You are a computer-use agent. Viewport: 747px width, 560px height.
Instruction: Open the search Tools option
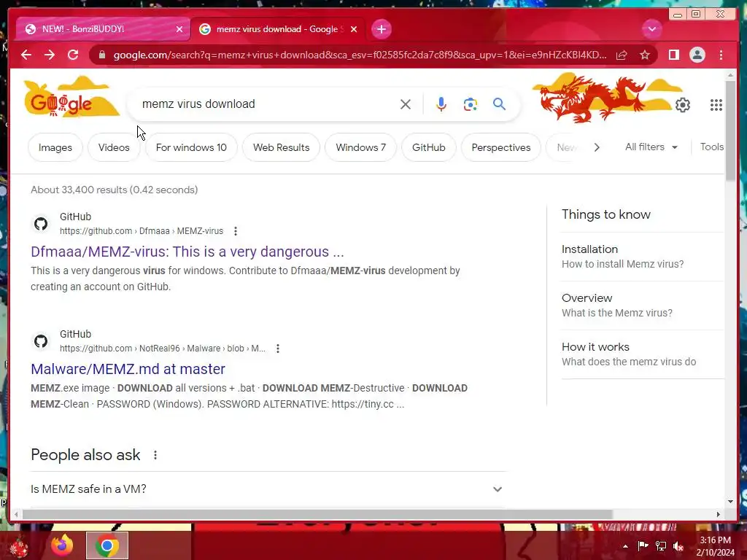point(712,147)
